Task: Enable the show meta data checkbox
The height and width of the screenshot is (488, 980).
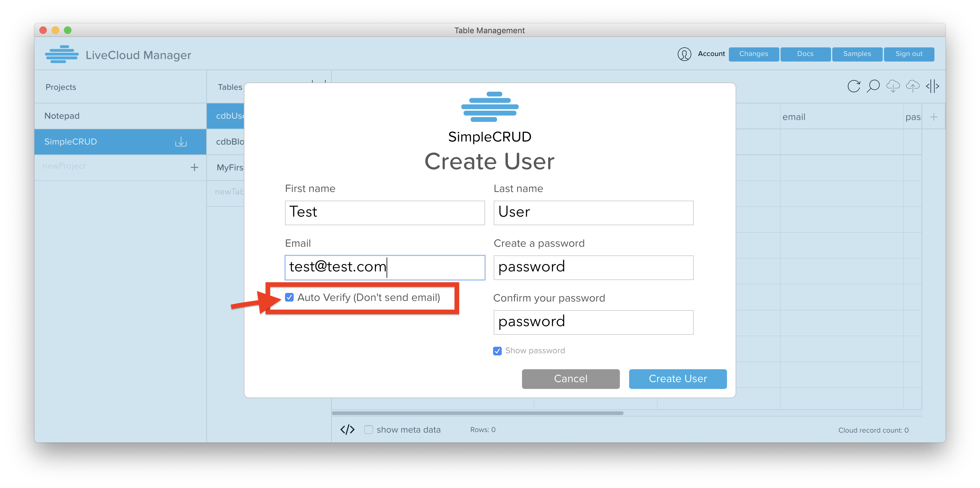Action: 368,430
